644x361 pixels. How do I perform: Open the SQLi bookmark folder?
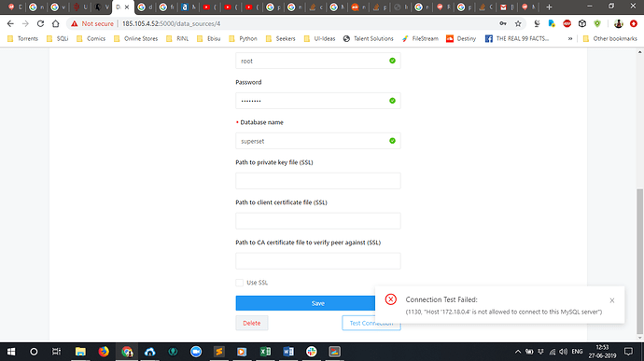point(58,38)
